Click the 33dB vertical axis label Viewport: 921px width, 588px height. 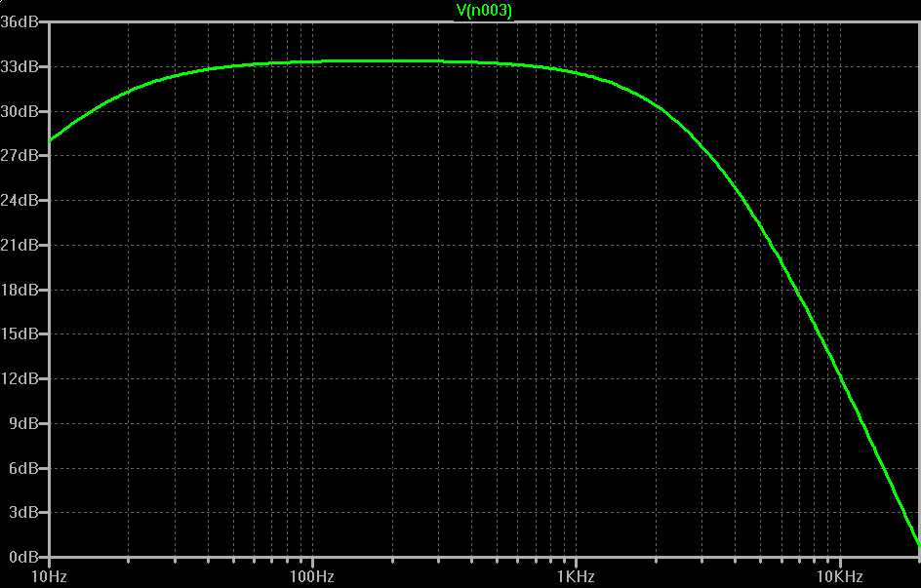tap(20, 67)
